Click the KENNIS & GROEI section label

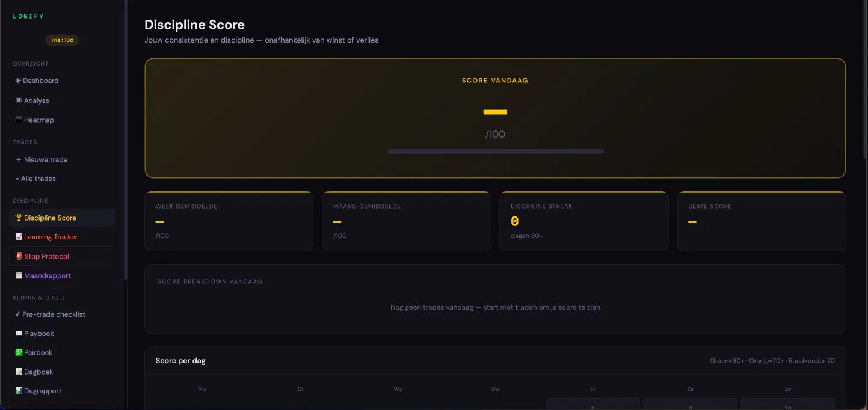pos(38,298)
